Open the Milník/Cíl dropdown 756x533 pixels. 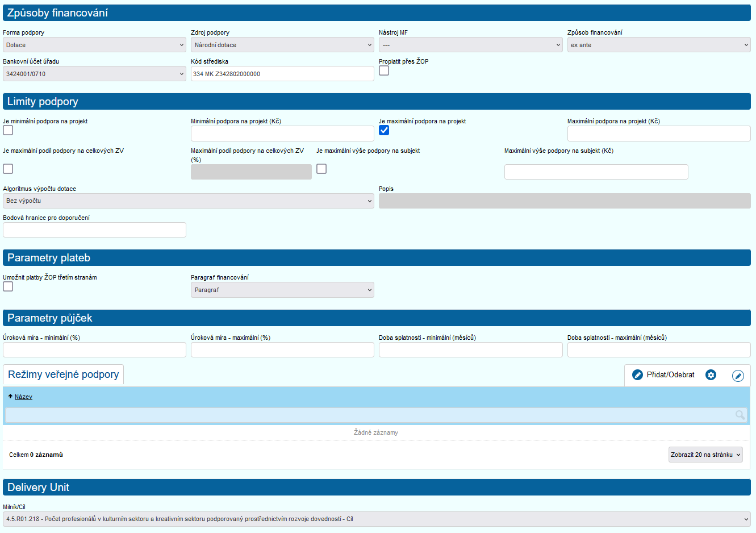tap(377, 519)
